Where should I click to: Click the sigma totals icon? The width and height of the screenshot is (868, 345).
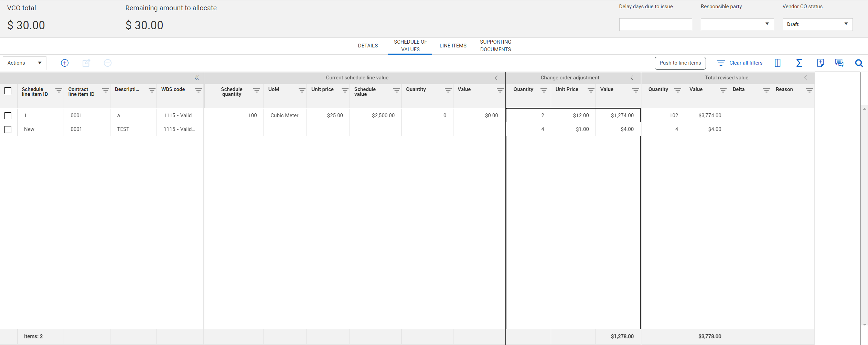(x=799, y=63)
